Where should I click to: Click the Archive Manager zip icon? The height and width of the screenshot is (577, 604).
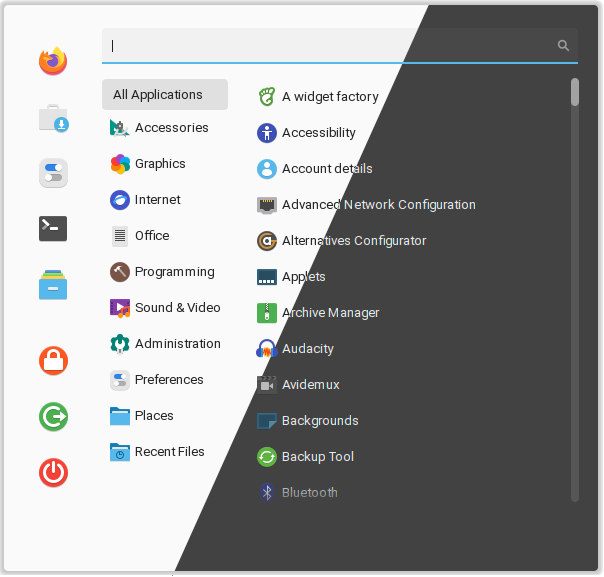267,313
